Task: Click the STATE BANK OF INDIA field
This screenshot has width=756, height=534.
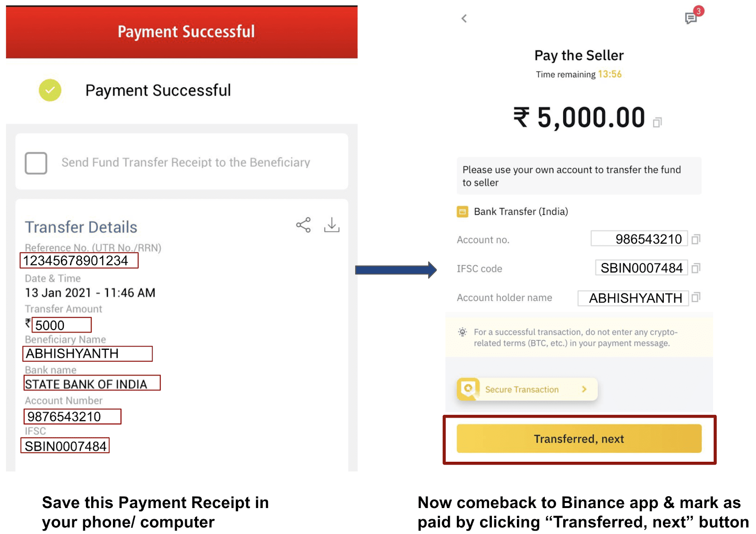Action: click(x=92, y=383)
